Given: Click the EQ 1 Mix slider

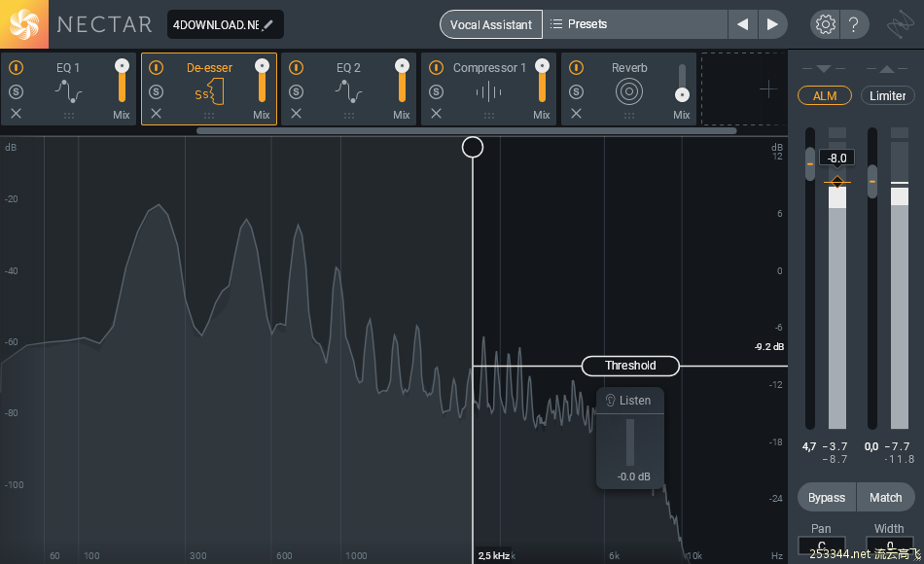Looking at the screenshot, I should [x=122, y=82].
